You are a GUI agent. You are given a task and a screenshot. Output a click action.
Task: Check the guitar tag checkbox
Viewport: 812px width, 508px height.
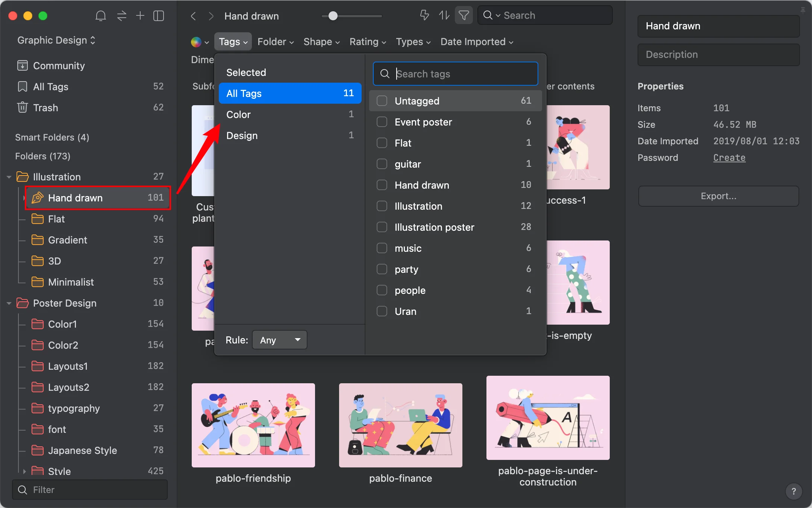382,164
